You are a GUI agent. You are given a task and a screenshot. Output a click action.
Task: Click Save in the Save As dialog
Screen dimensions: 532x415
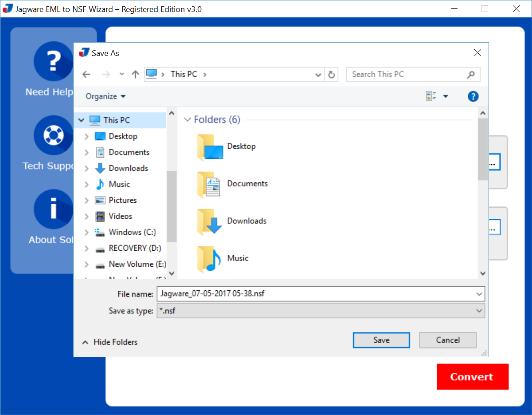[381, 340]
